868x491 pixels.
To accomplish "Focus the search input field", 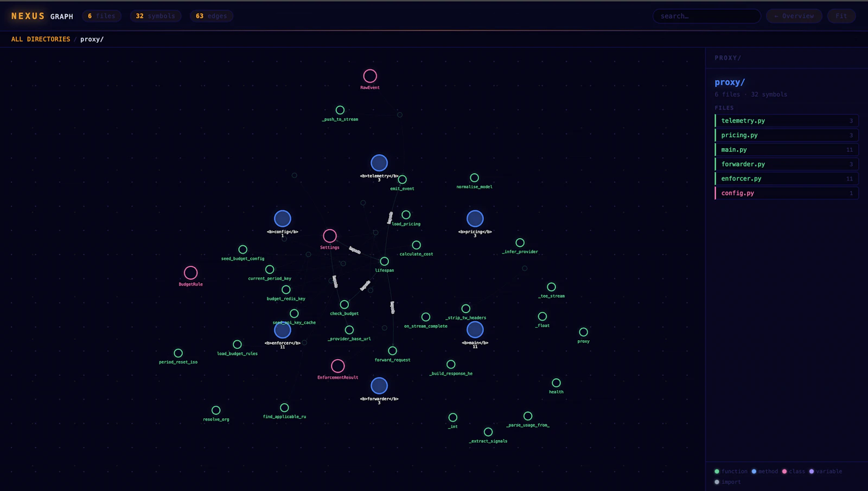I will 707,16.
